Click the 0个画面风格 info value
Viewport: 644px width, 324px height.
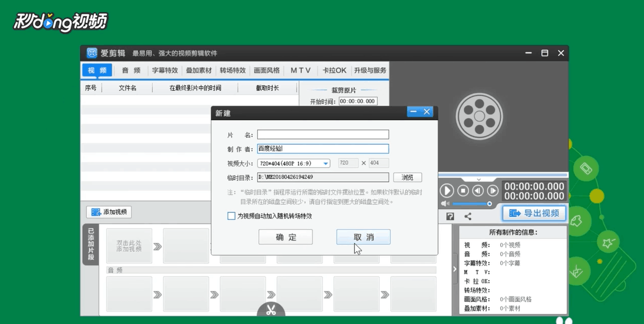(x=516, y=299)
